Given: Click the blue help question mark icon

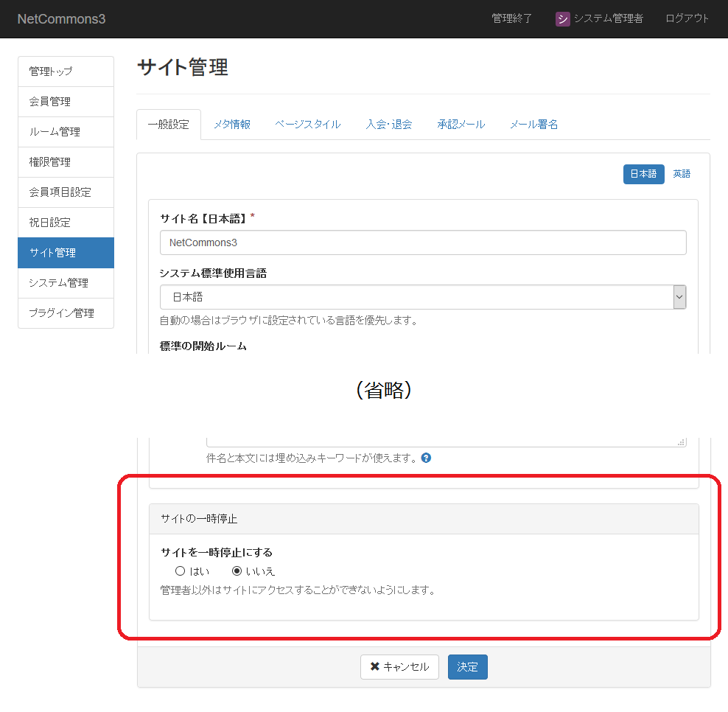Looking at the screenshot, I should click(x=426, y=458).
